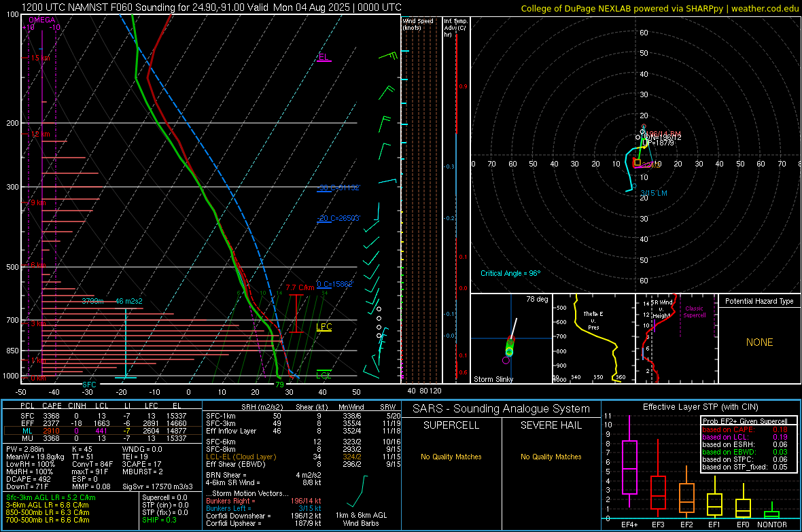Image resolution: width=802 pixels, height=532 pixels.
Task: Click the MeanW = 19.8g/kg value
Action: [35, 457]
